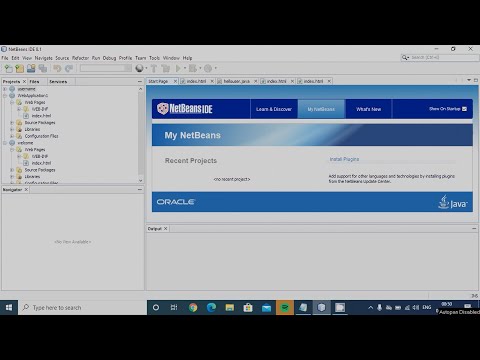Open Microsoft Edge from the taskbar

211,307
